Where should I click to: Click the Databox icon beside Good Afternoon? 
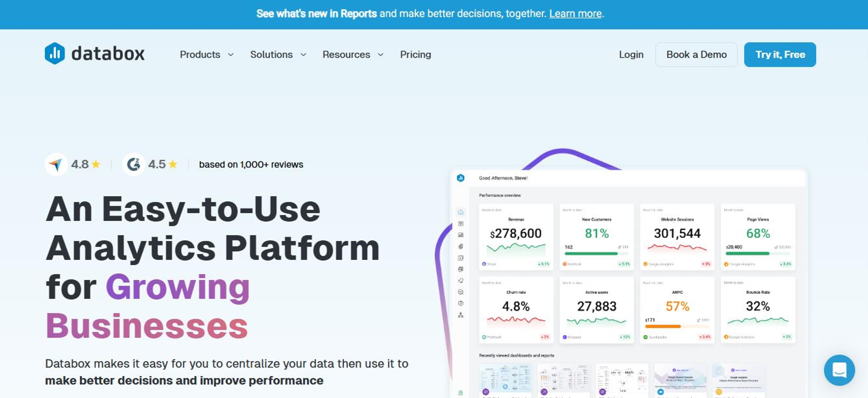(x=460, y=178)
